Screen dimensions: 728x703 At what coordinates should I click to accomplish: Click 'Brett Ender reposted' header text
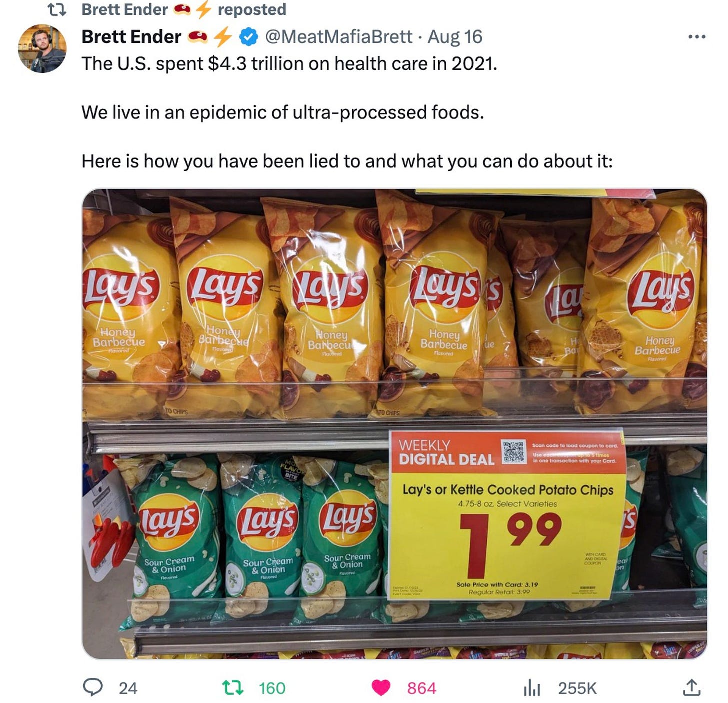[x=184, y=9]
